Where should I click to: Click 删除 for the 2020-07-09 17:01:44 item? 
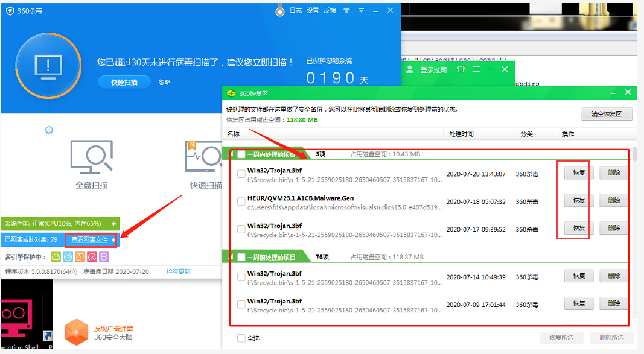(x=614, y=303)
